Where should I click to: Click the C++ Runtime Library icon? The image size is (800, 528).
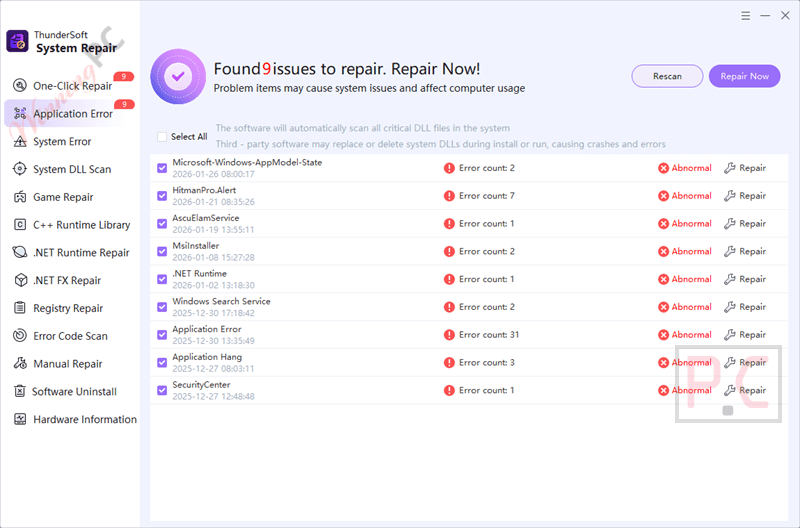[x=19, y=224]
